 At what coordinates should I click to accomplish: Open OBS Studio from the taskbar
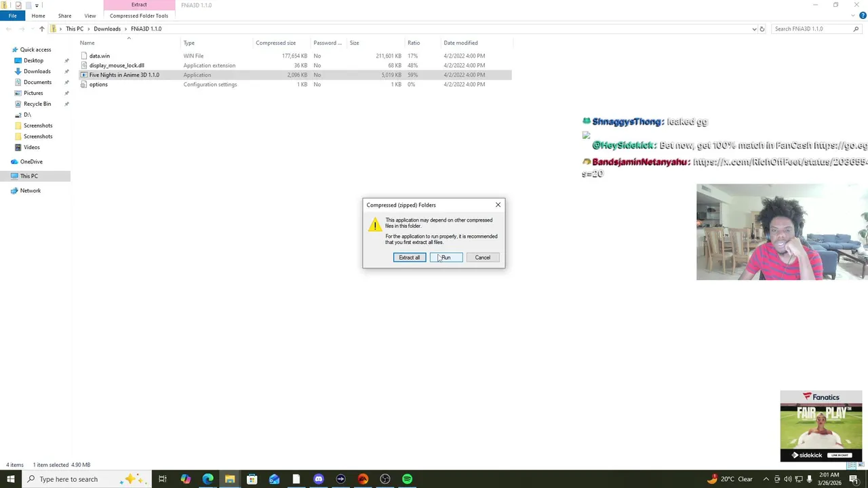click(x=385, y=479)
